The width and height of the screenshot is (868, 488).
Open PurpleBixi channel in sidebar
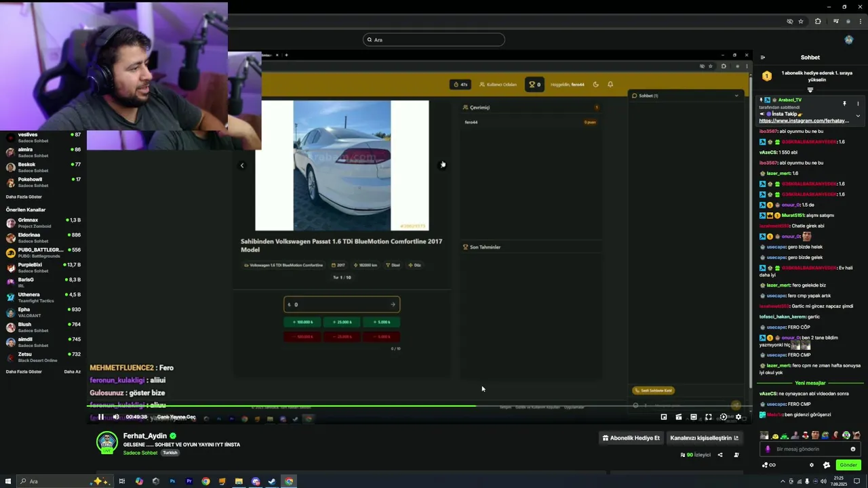43,268
